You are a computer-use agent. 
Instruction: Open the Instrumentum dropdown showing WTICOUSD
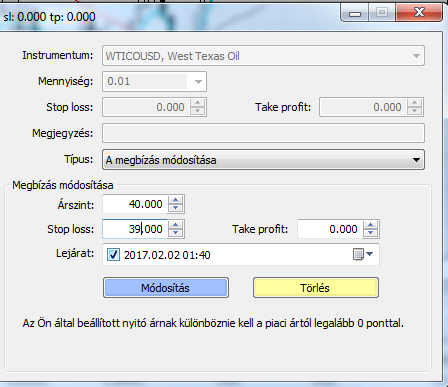tap(263, 56)
